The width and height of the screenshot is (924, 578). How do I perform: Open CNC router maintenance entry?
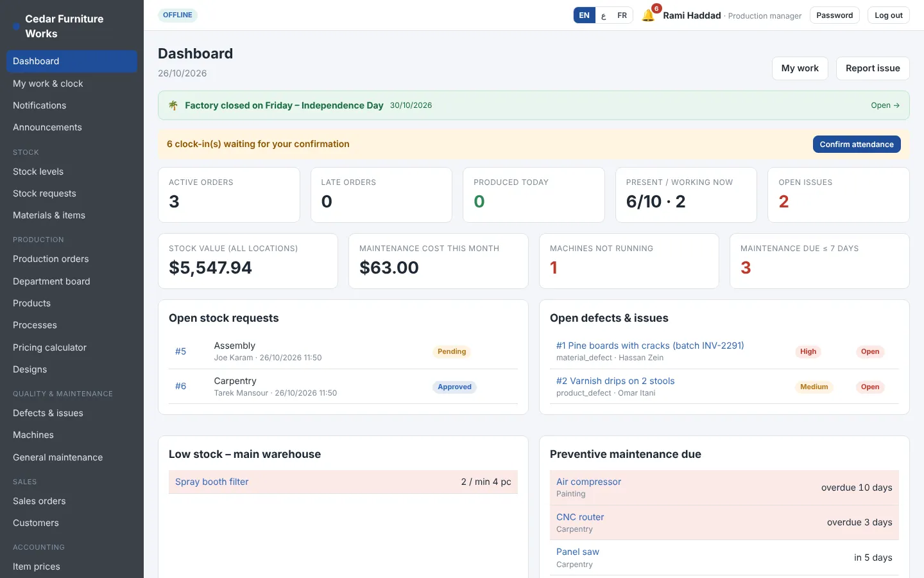pos(580,517)
